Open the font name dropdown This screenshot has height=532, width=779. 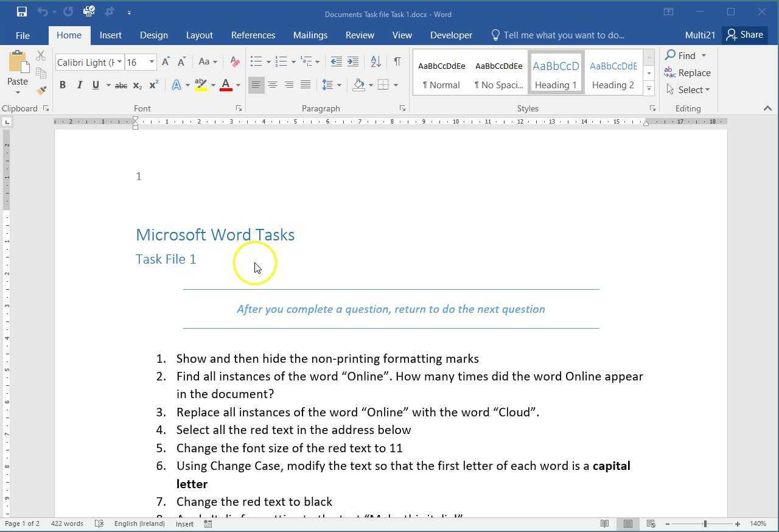(x=119, y=62)
